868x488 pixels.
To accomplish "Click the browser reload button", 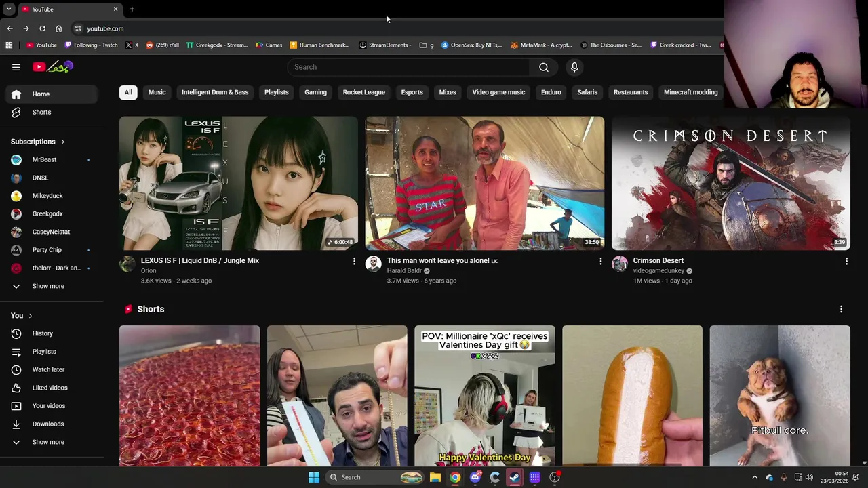I will (42, 28).
